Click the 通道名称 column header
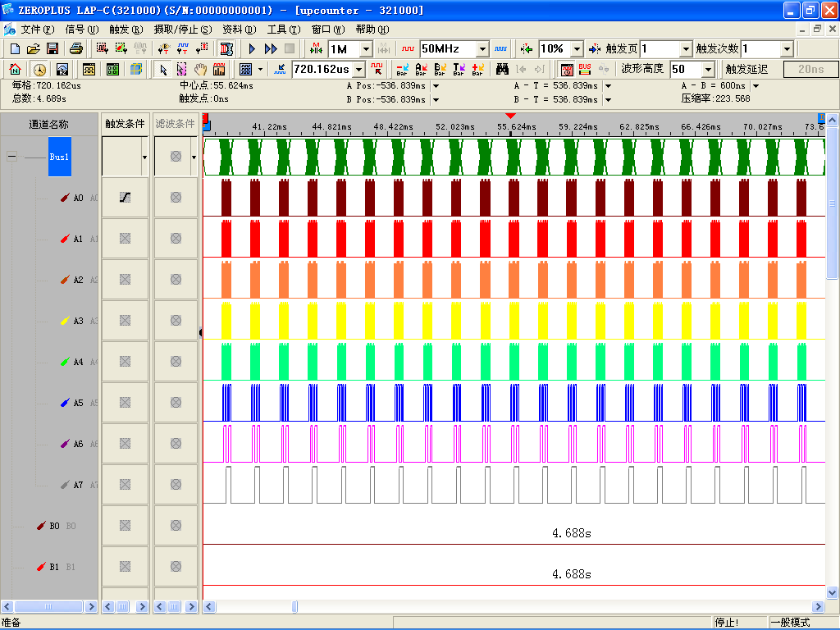 [x=49, y=125]
